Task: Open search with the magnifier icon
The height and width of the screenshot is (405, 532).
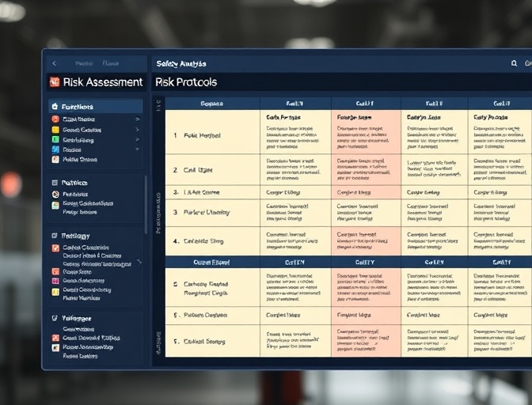Action: pos(514,63)
